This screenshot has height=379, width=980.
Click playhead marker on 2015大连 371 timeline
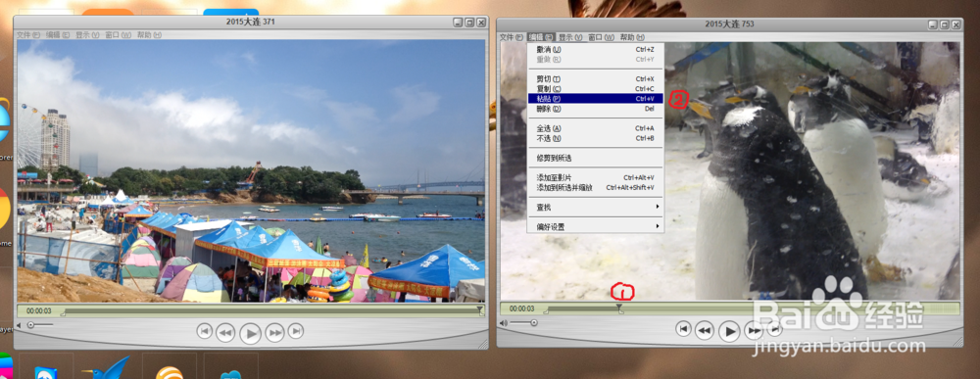[480, 308]
